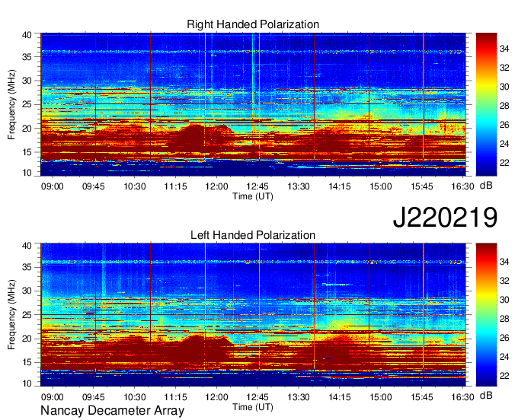Click "Time (UT)" label under Right Handed plot
Viewport: 518px width, 420px height.
click(253, 196)
